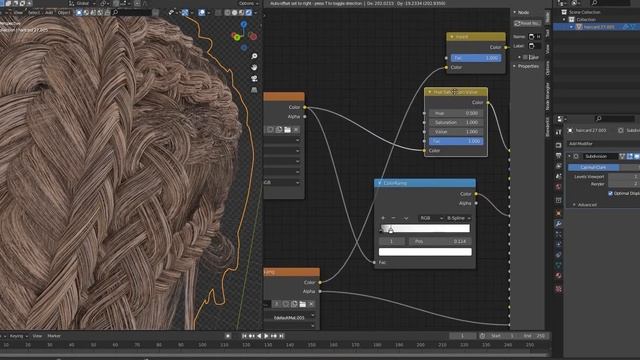Open the viewport Options dropdown
Viewport: 640px width, 360px height.
248,3
